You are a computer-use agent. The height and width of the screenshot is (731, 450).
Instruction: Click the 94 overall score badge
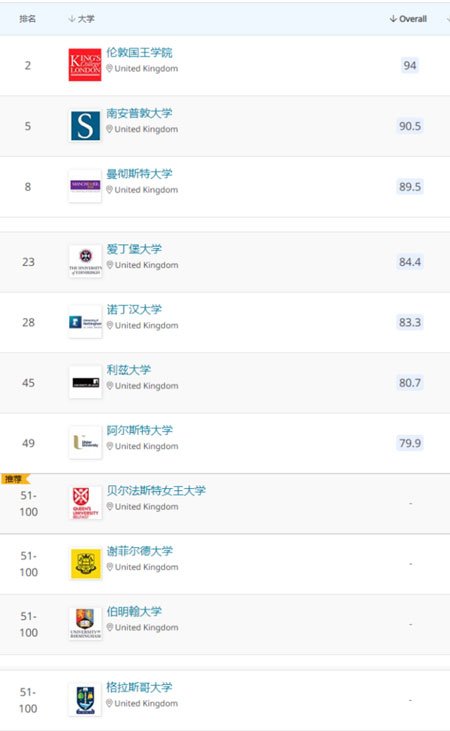(410, 65)
